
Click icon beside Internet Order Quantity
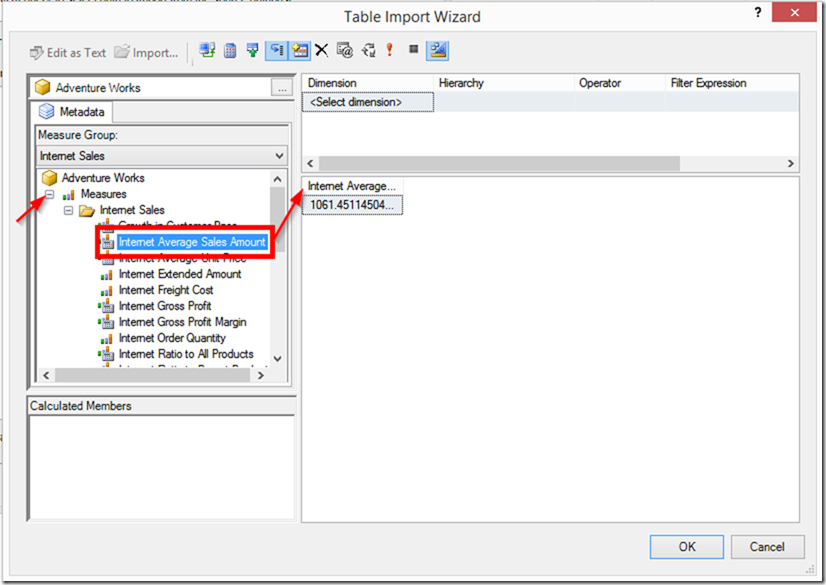tap(106, 339)
